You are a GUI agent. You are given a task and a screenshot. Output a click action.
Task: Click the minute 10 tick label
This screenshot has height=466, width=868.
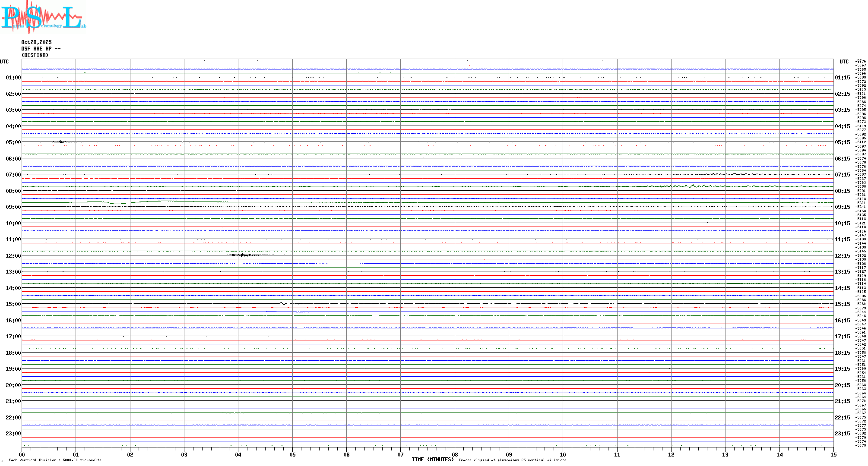click(563, 454)
